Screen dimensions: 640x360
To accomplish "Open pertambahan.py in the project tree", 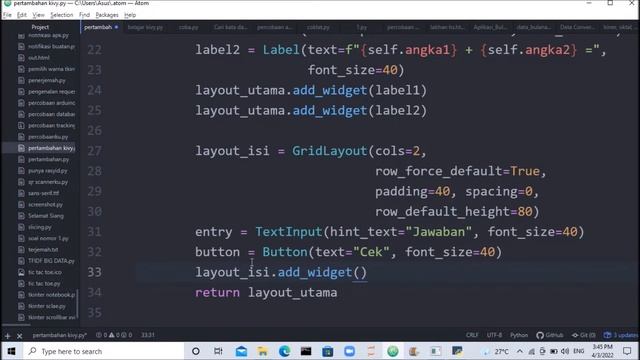I will pos(49,160).
